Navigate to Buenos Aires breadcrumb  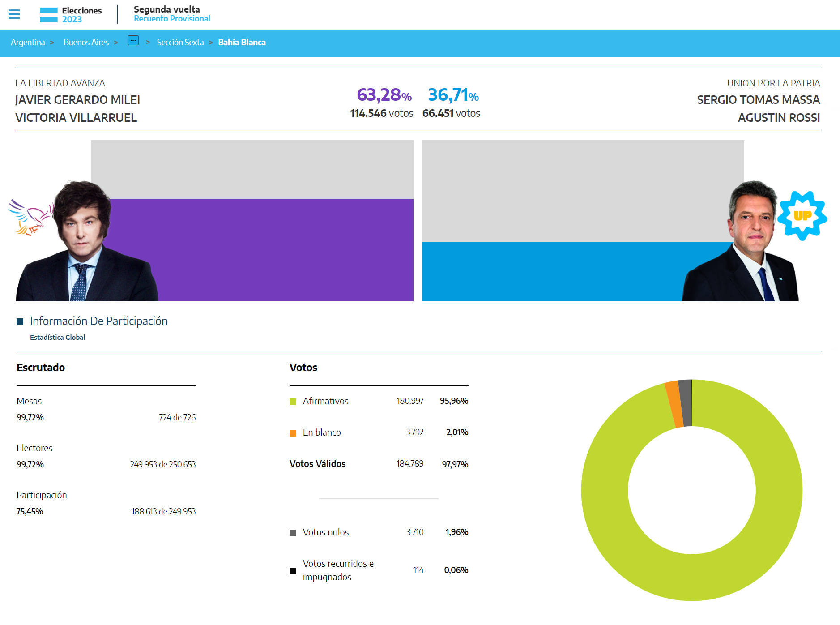click(x=86, y=43)
